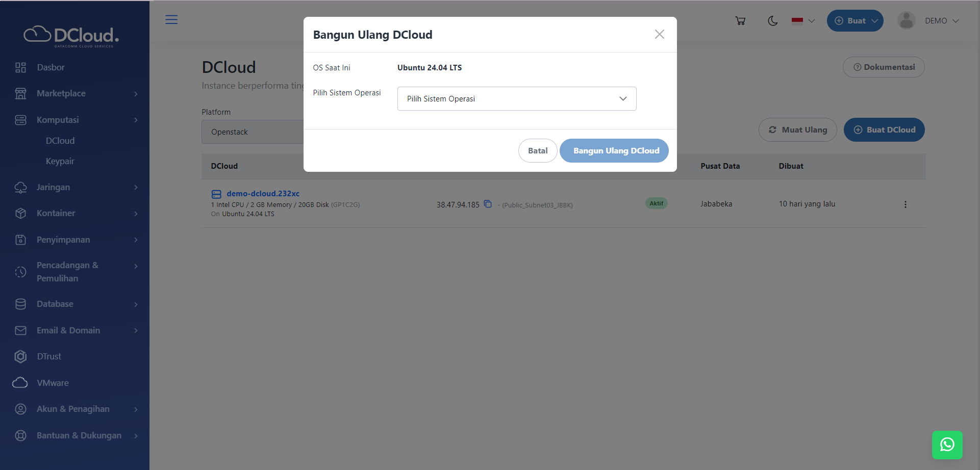Open demo-dcloud.232xc instance link
The height and width of the screenshot is (470, 980).
263,194
